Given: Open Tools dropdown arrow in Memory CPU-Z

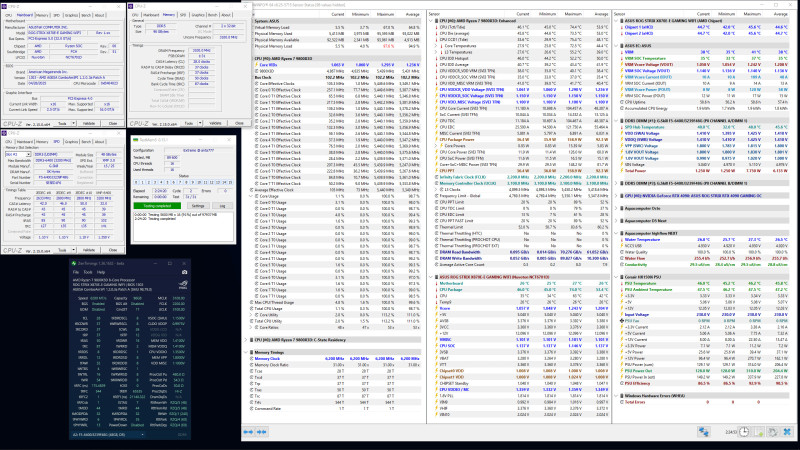Looking at the screenshot, I should [200, 123].
